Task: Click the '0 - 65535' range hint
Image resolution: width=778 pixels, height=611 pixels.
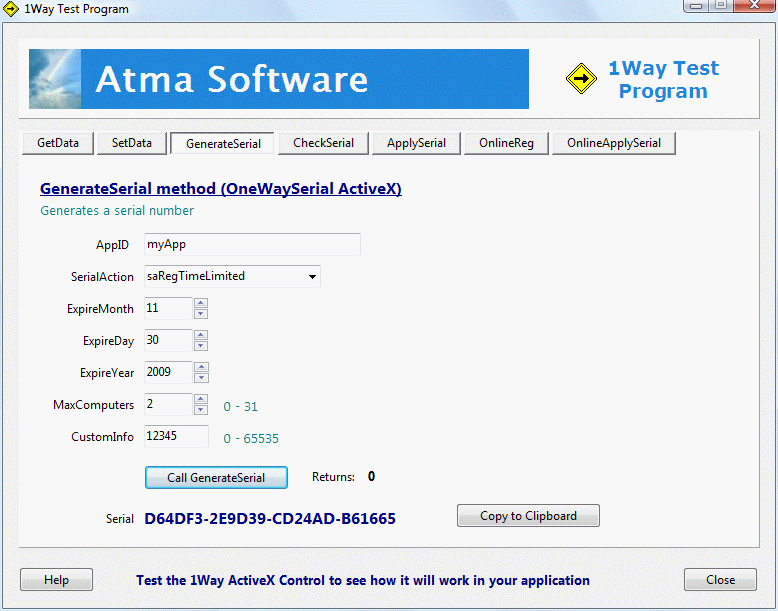Action: 251,438
